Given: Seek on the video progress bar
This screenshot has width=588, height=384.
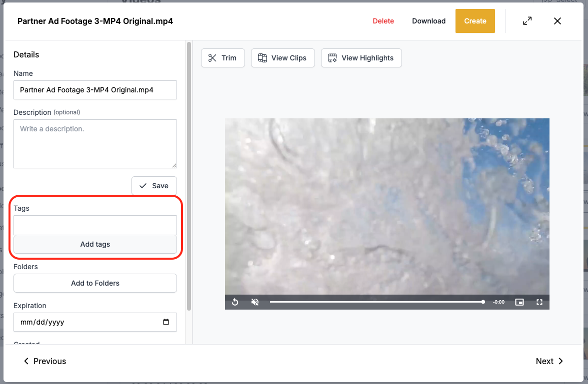Looking at the screenshot, I should 377,302.
